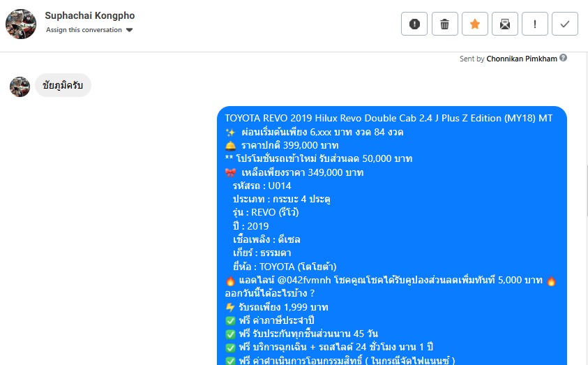Screen dimensions: 588x365
Task: Click TOYOTA REVO 2019 title line in message
Action: pos(389,118)
